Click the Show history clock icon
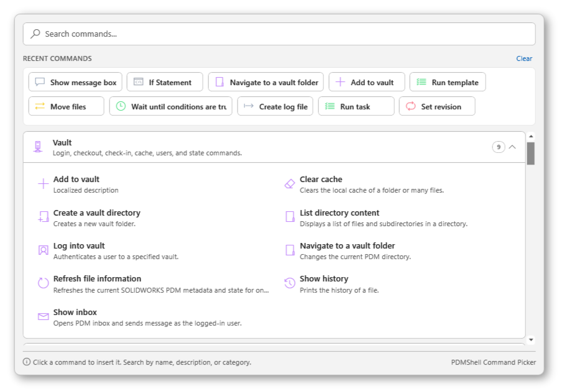Screen dimensions: 562x392 point(290,283)
